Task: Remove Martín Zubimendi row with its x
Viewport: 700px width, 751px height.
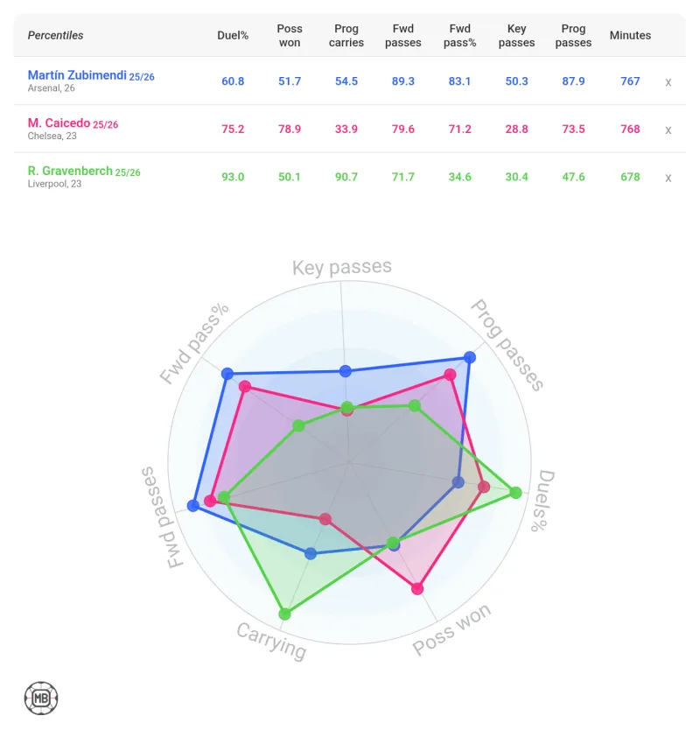Action: pyautogui.click(x=668, y=81)
